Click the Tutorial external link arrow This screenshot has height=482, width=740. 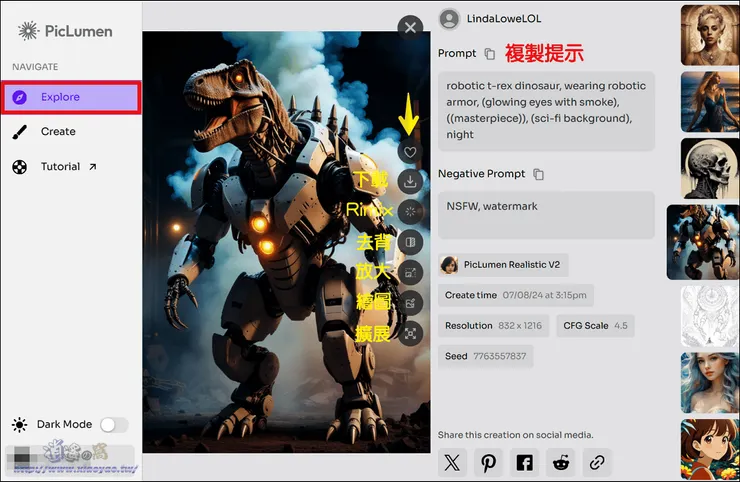click(92, 167)
